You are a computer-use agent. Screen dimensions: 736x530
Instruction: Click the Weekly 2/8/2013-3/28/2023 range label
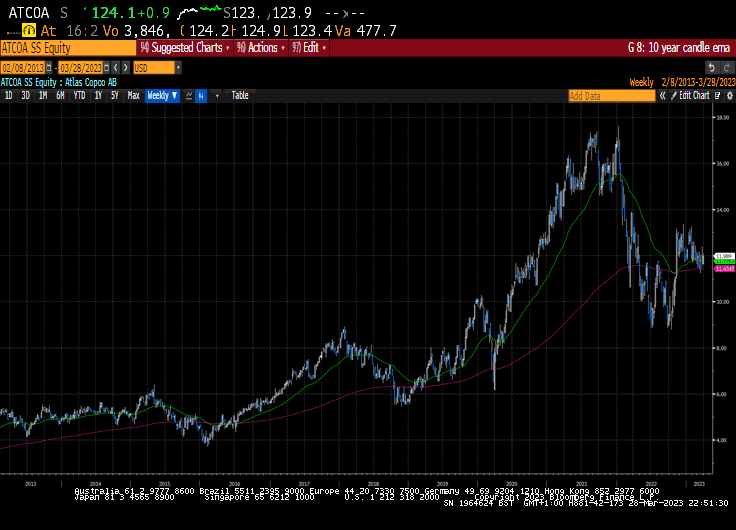pos(682,82)
